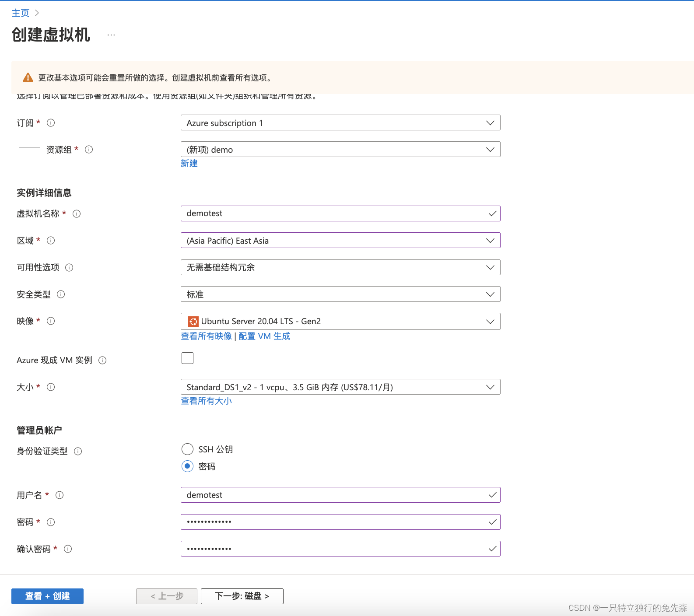The width and height of the screenshot is (694, 616).
Task: Click the 查看所有大小 link
Action: tap(206, 401)
